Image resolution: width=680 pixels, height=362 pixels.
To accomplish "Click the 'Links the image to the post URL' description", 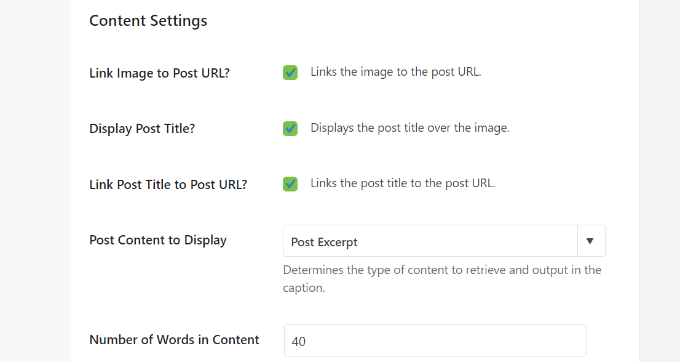I will click(x=396, y=72).
